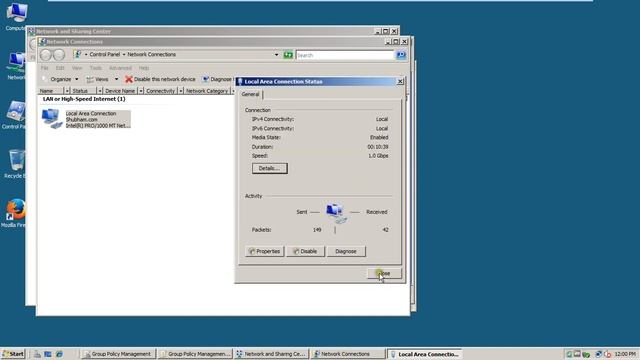This screenshot has height=360, width=640.
Task: Click the middle quick launch icon
Action: pos(48,354)
